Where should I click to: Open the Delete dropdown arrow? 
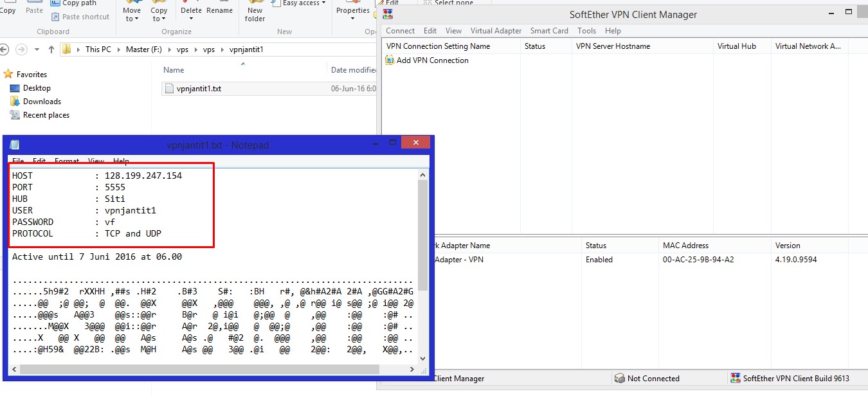(192, 19)
